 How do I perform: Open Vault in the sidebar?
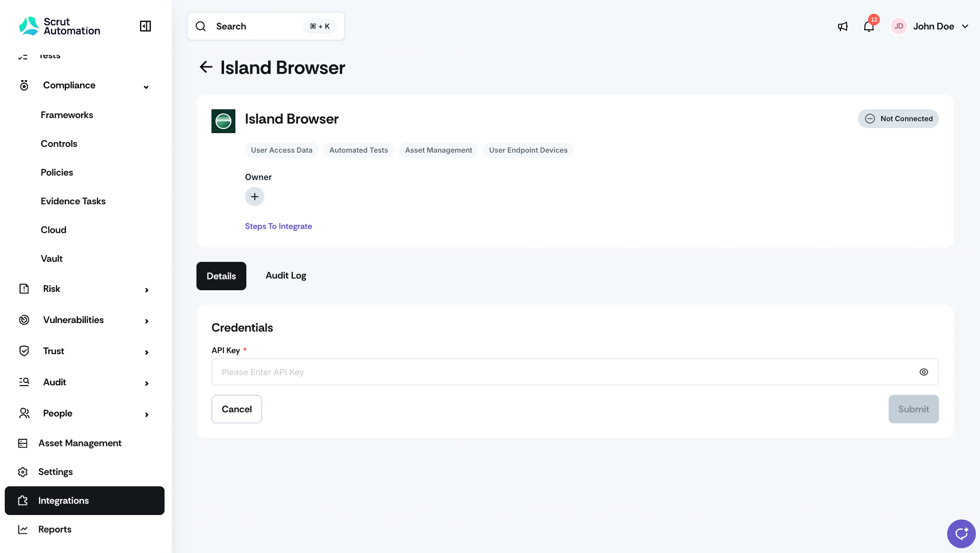[52, 259]
